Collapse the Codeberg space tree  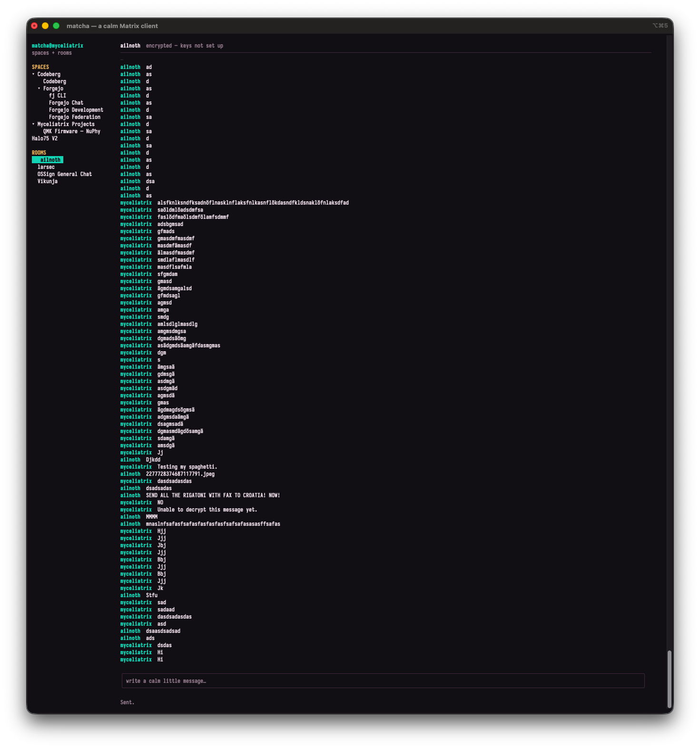coord(33,74)
